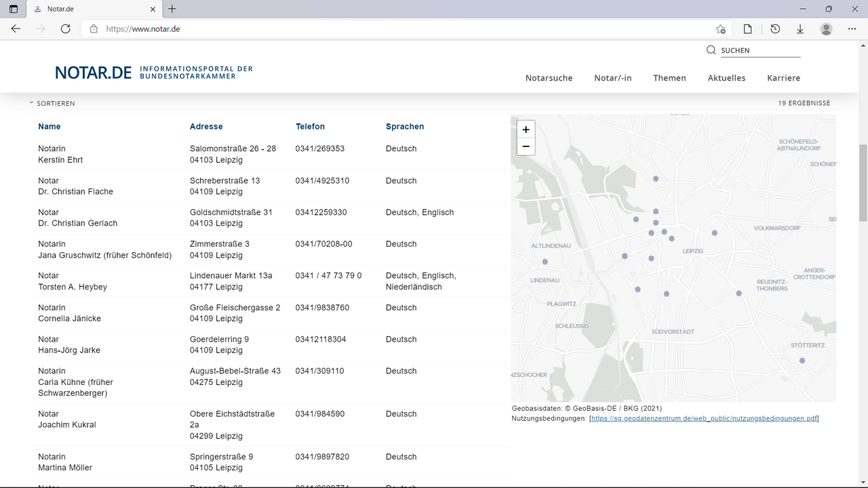Click Deutsch, Englisch, Niederländisch languages cell
Screen dimensions: 868x488
(x=420, y=281)
